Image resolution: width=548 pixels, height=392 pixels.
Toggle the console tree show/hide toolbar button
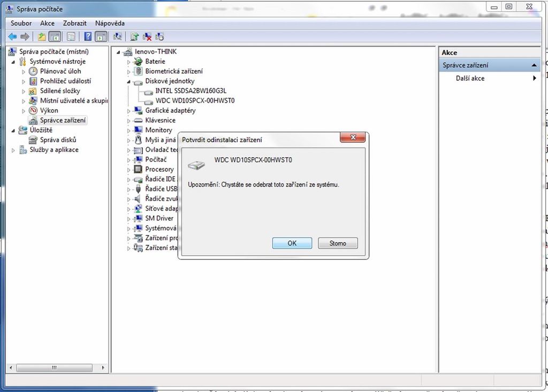54,36
